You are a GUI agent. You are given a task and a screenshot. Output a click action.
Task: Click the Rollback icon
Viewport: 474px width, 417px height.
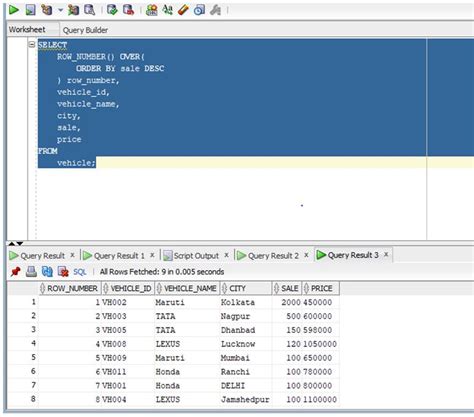coord(129,10)
